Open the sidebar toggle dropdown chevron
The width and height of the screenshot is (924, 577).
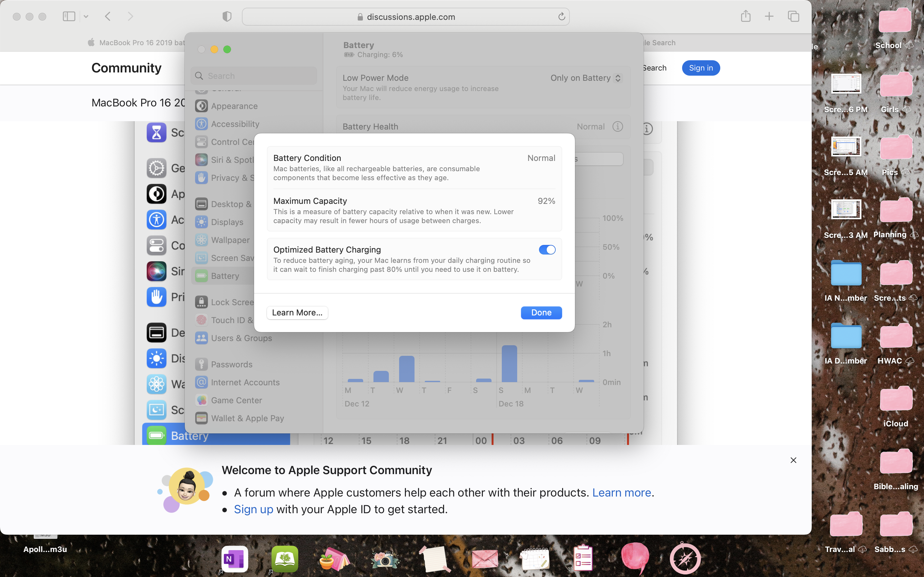point(86,16)
